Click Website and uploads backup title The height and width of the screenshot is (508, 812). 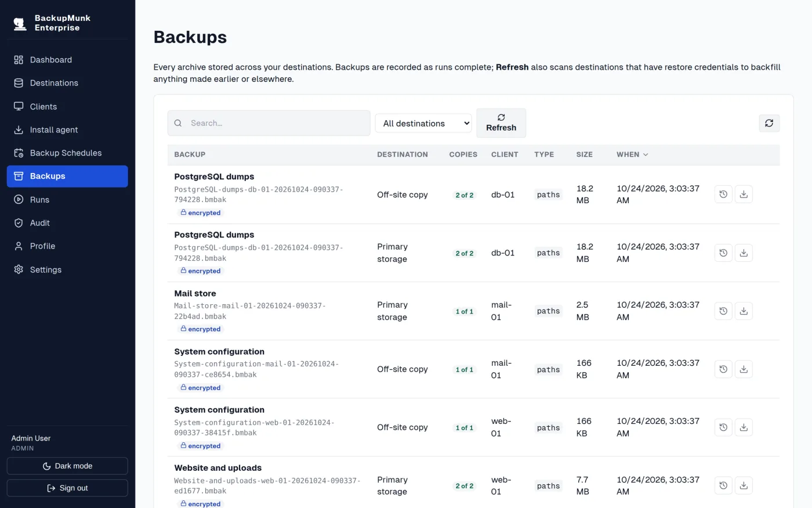click(x=217, y=468)
